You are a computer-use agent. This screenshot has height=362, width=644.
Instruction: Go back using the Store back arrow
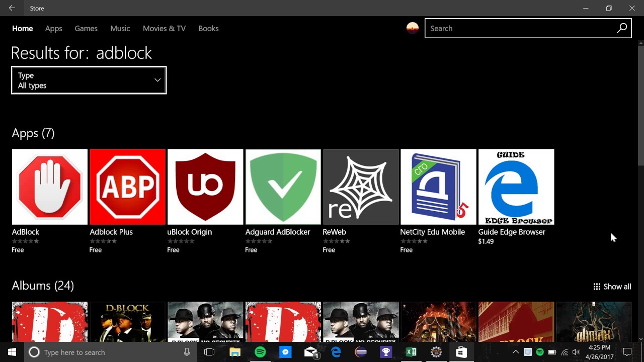[x=12, y=8]
